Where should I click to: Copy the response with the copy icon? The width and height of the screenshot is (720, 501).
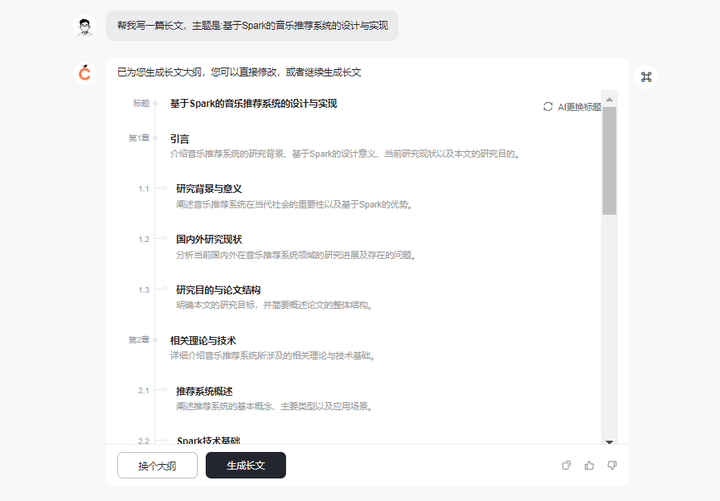(567, 465)
